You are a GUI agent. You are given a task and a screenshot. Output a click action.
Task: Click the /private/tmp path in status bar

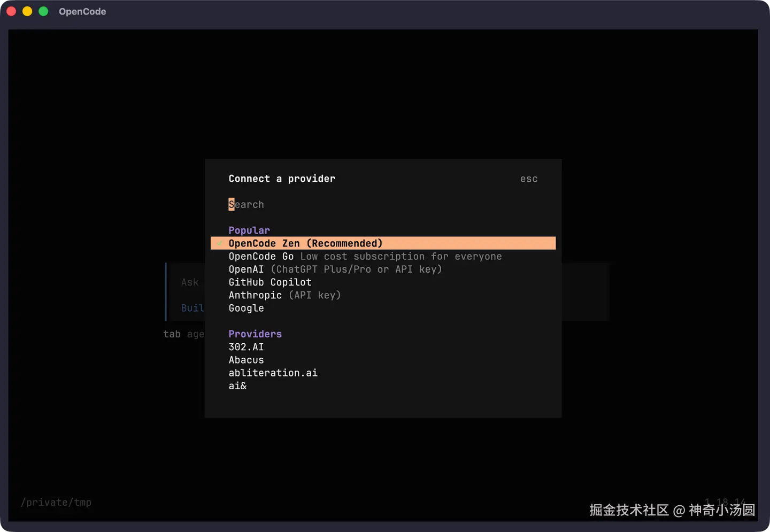click(x=56, y=503)
